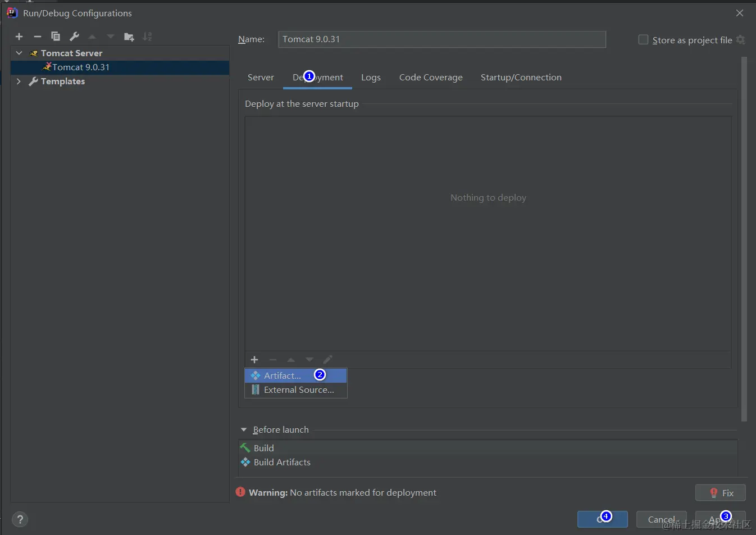Copy the selected configuration
Image resolution: width=756 pixels, height=535 pixels.
click(x=56, y=37)
